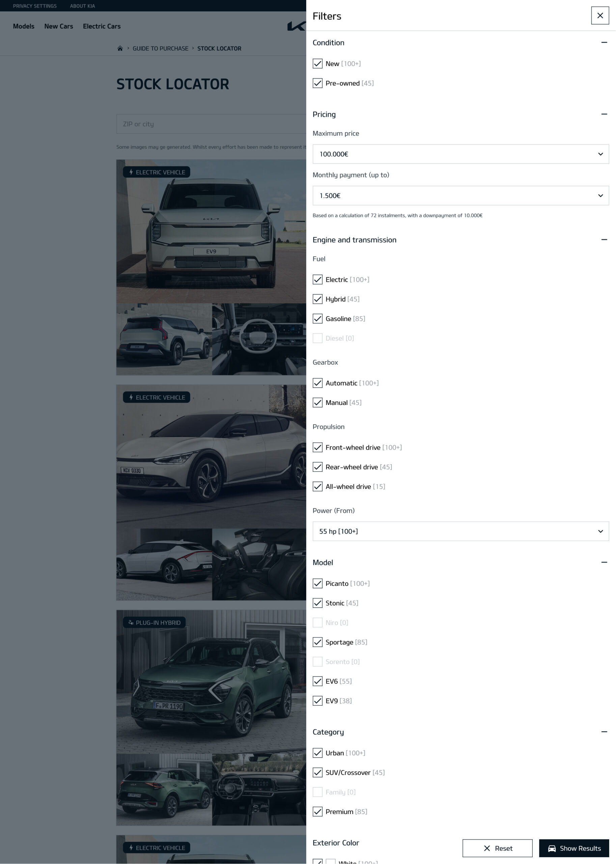Open the Models menu
Viewport: 616px width, 864px height.
tap(24, 26)
